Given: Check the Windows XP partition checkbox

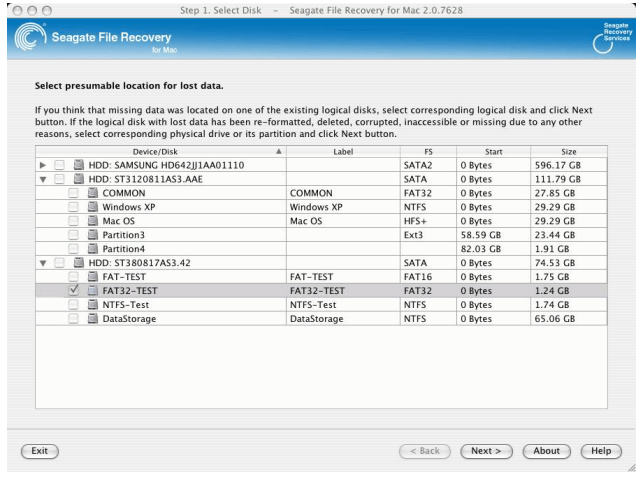Looking at the screenshot, I should [x=73, y=207].
